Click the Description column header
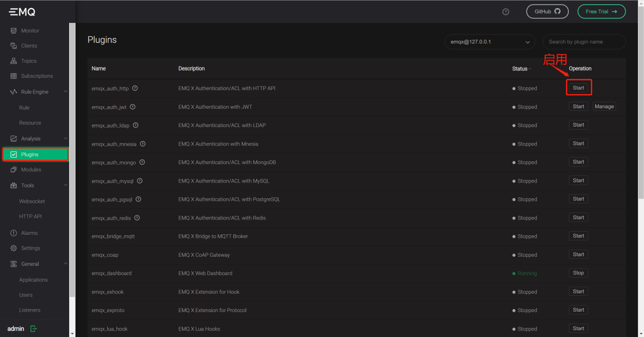 coord(192,69)
